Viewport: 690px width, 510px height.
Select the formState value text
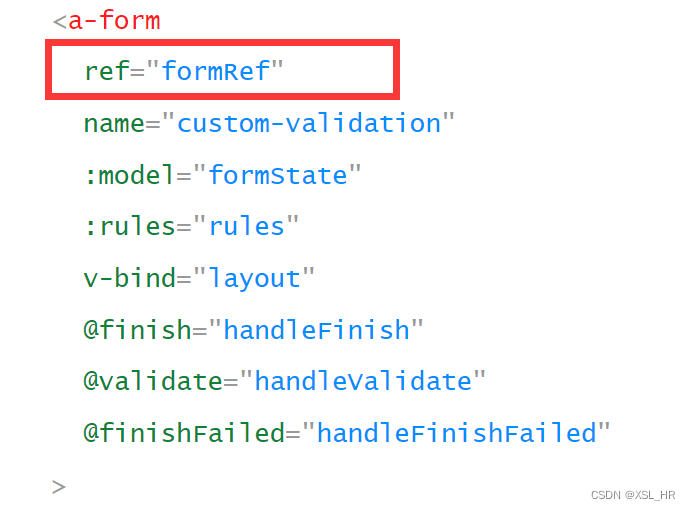pos(278,175)
